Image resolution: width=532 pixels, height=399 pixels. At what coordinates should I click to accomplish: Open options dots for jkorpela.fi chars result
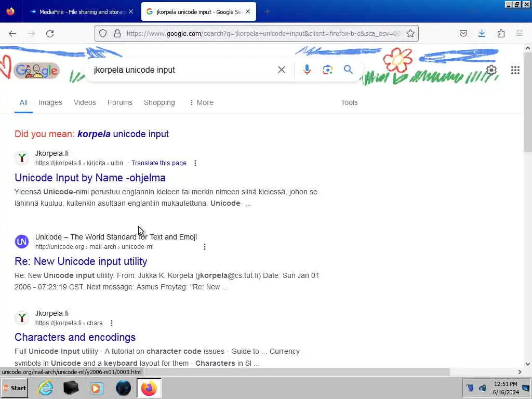click(x=112, y=323)
